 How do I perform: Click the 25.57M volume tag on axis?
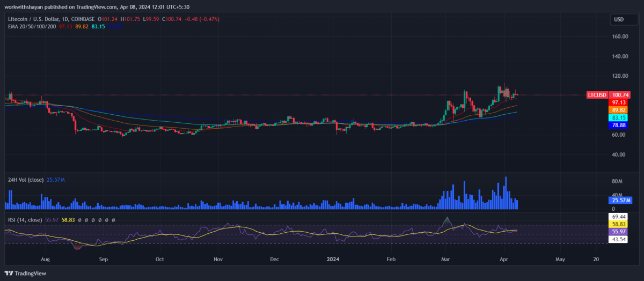coord(620,200)
